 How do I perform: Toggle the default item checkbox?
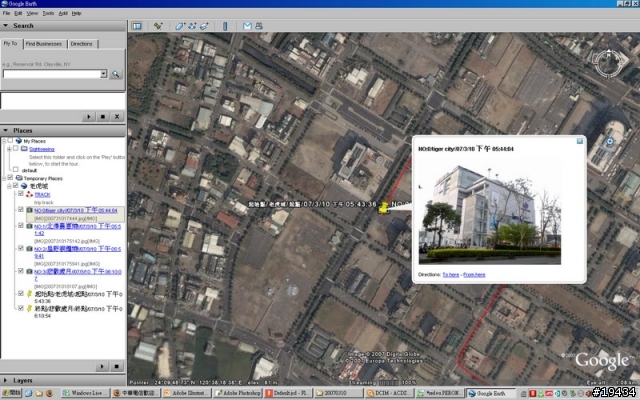(16, 169)
